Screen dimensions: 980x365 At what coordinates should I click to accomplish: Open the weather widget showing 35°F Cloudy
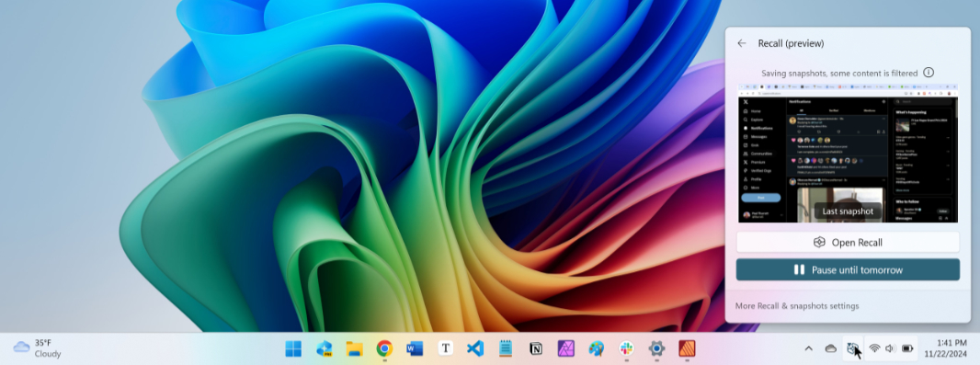[x=38, y=348]
